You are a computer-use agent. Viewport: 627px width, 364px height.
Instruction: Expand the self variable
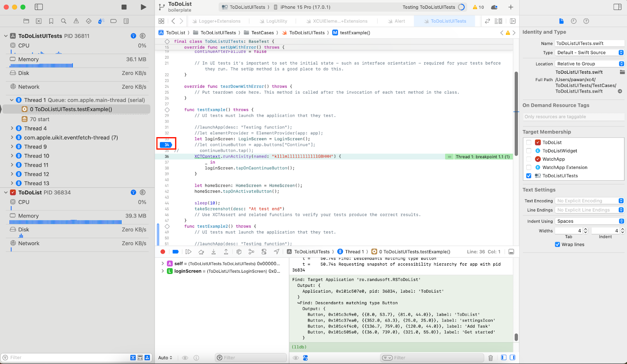(x=163, y=264)
